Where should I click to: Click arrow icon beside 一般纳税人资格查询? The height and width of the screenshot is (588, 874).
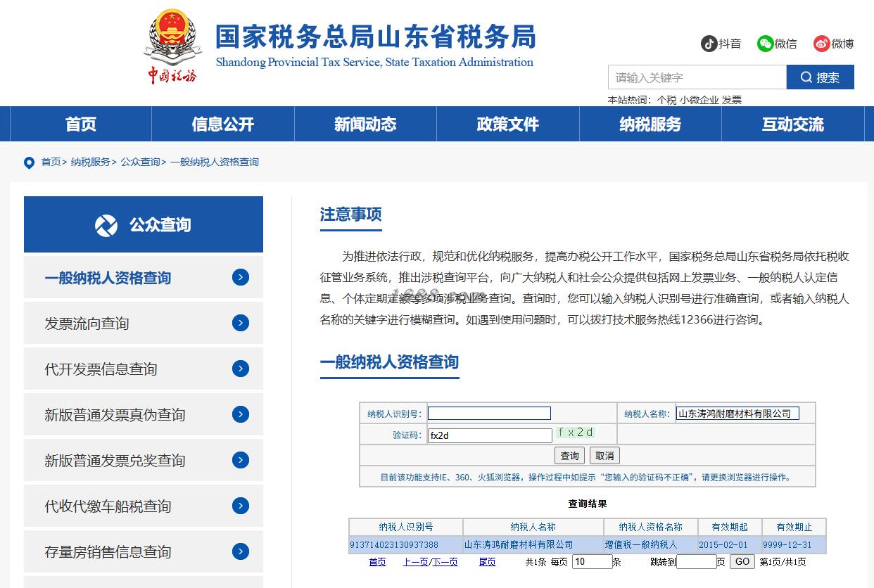pos(241,277)
